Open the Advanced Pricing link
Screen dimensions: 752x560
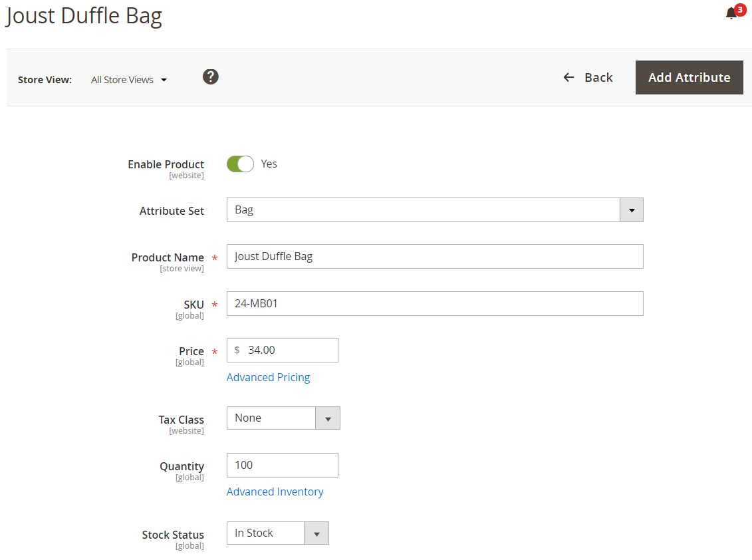[x=268, y=377]
